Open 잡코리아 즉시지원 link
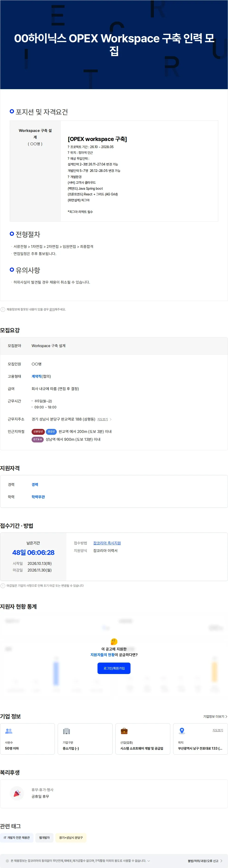The image size is (228, 868). pos(107,543)
